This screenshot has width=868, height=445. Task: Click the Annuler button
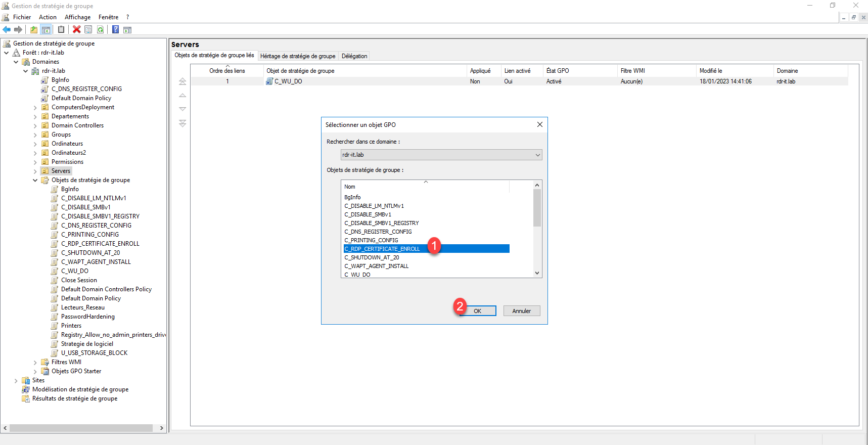pos(521,311)
